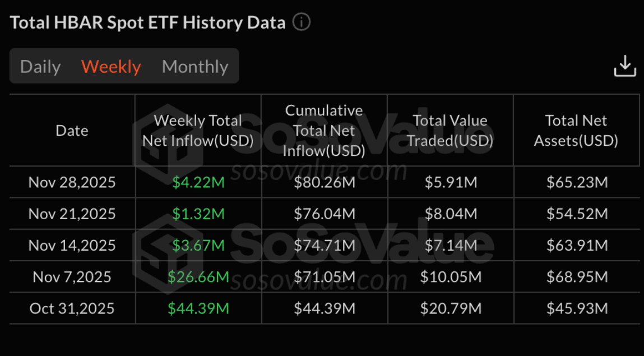This screenshot has height=356, width=644.
Task: Download the ETF history data
Action: (x=624, y=66)
